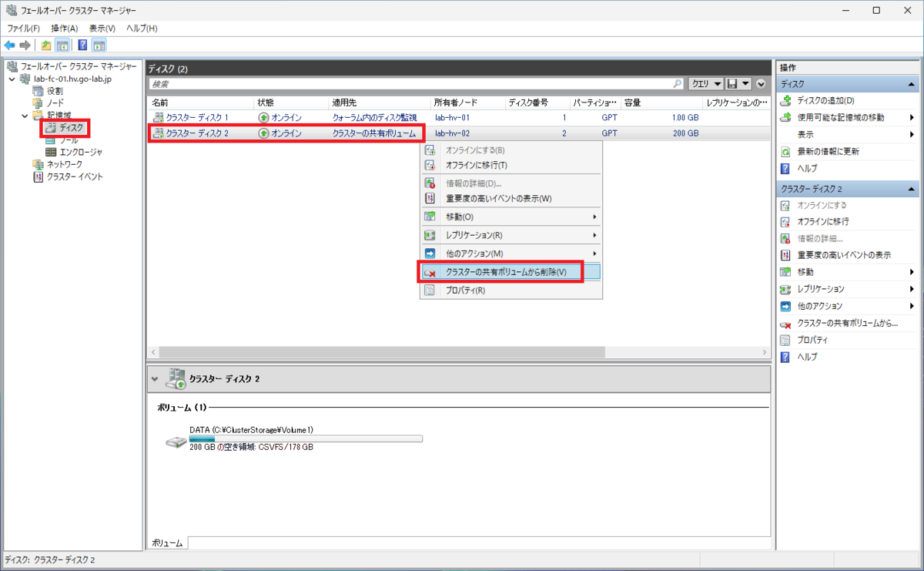Click the 最新の情報に更新 refresh icon

click(x=786, y=152)
